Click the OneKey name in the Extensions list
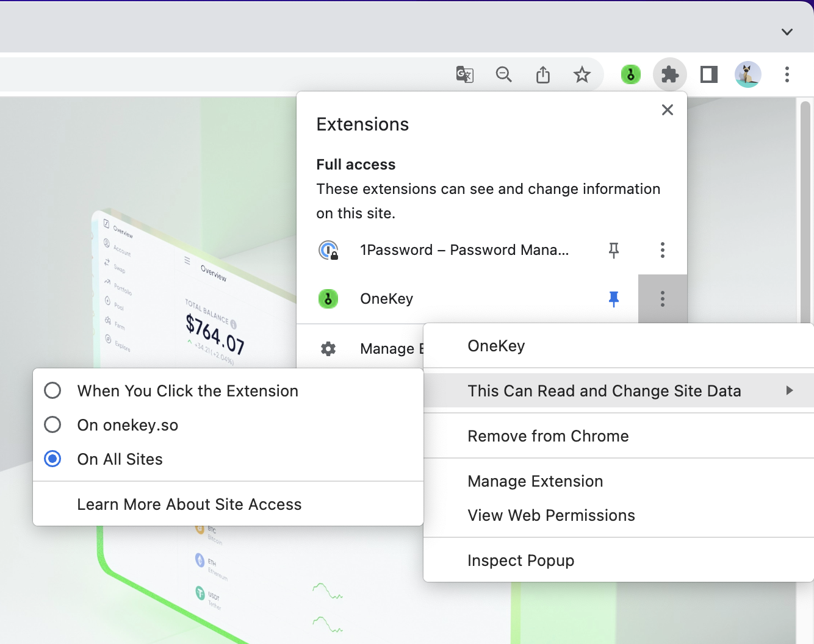814x644 pixels. [387, 299]
